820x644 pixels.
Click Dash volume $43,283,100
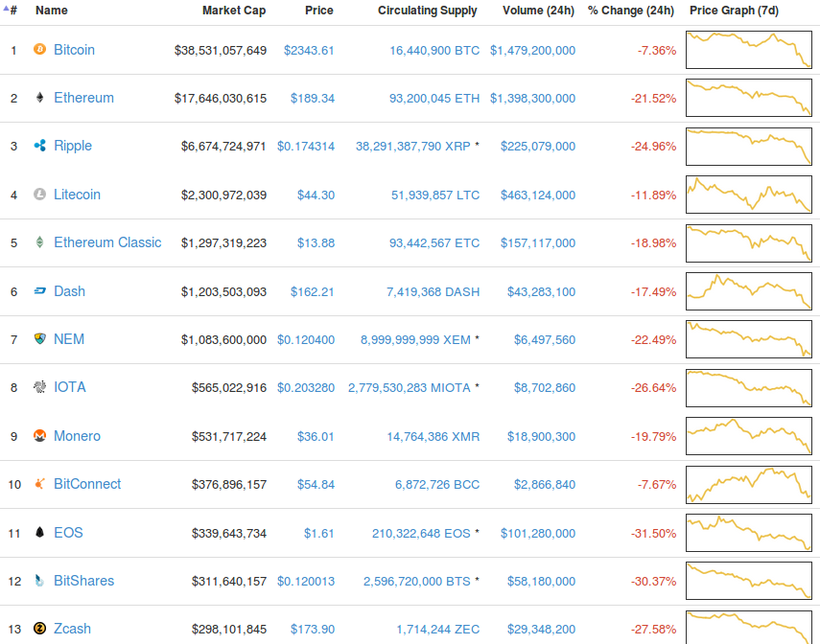pyautogui.click(x=541, y=291)
